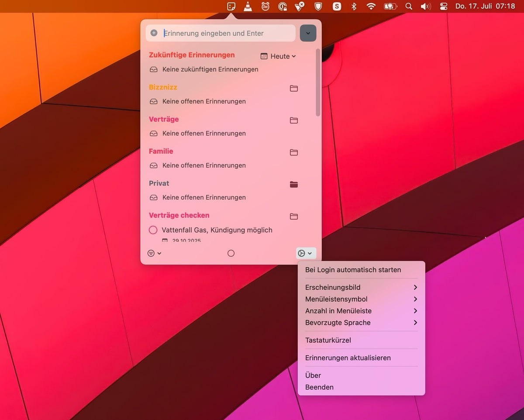This screenshot has width=524, height=420.
Task: Click the folder icon beside Familie list
Action: pos(294,152)
